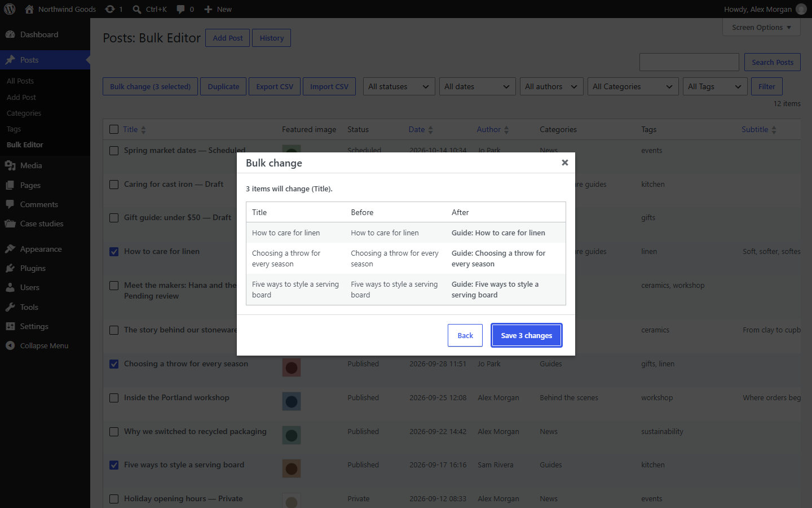The image size is (812, 508).
Task: Open the Northwind Goods site home icon
Action: [29, 9]
